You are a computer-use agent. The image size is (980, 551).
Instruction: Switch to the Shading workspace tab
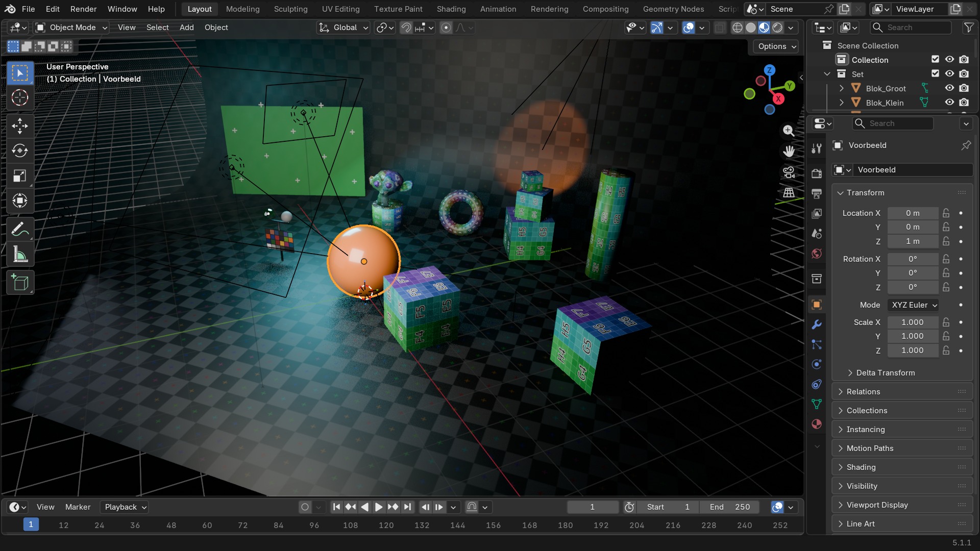pyautogui.click(x=451, y=9)
